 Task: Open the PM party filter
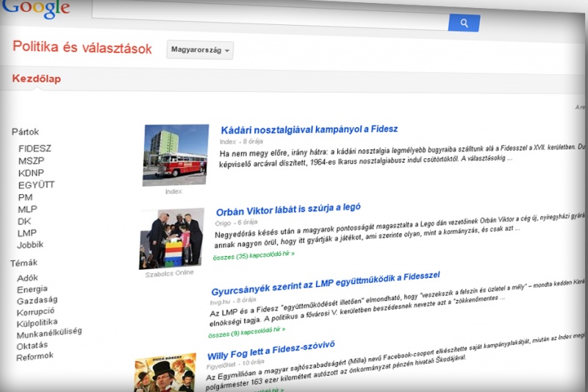[x=25, y=197]
